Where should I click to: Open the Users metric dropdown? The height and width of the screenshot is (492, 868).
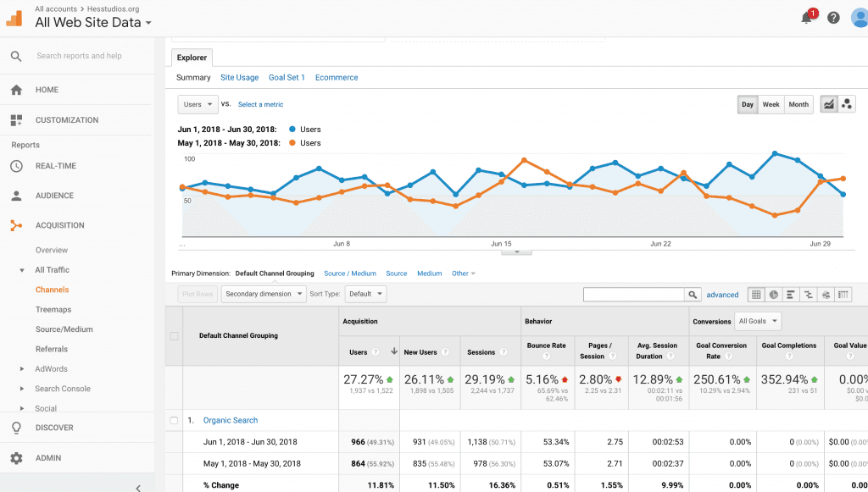tap(198, 104)
